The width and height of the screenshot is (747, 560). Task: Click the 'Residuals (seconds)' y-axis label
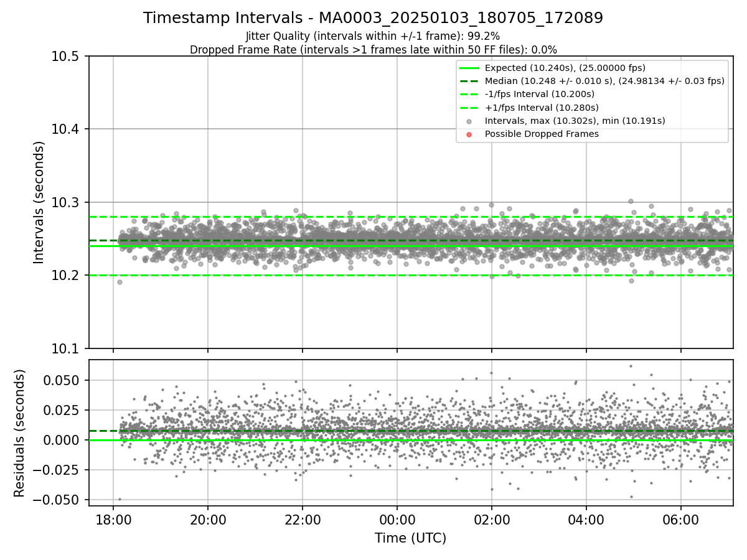coord(19,433)
